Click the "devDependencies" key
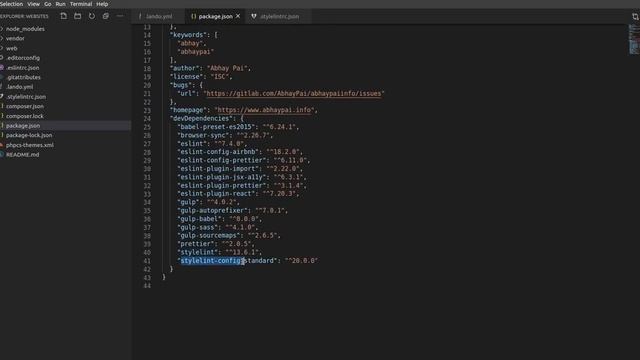 click(x=201, y=118)
